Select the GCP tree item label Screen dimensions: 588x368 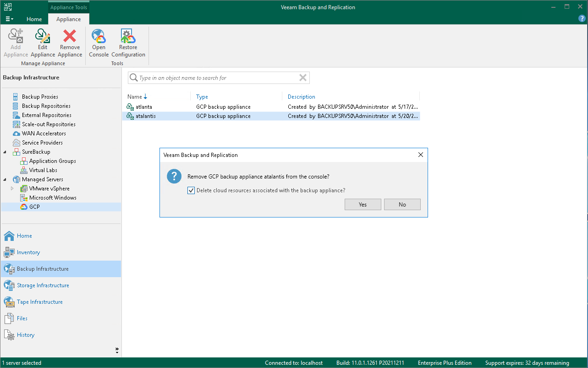pos(34,207)
